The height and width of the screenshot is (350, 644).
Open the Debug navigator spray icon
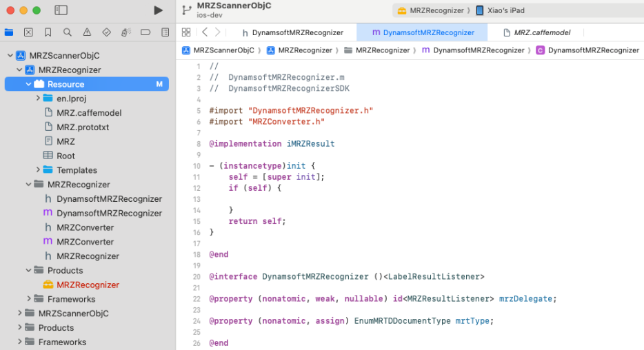(x=125, y=32)
